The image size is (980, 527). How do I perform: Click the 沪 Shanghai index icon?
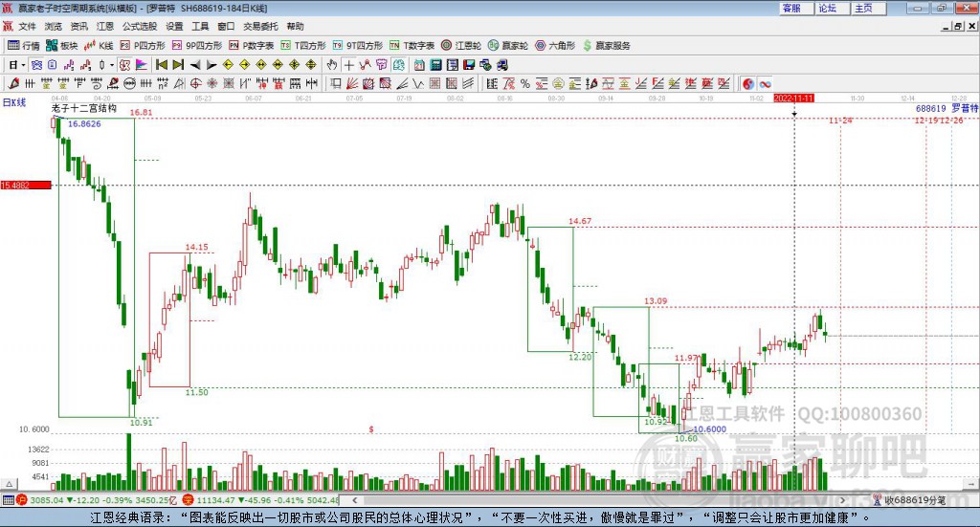[x=22, y=500]
